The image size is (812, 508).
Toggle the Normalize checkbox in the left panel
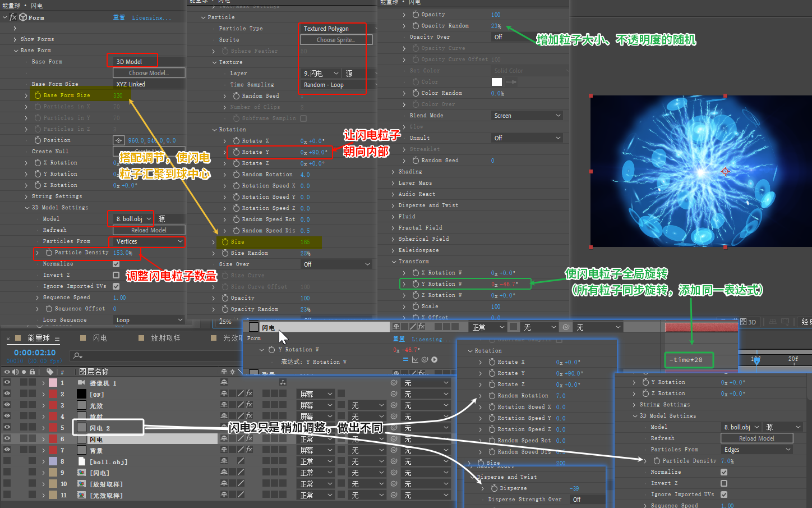tap(116, 264)
